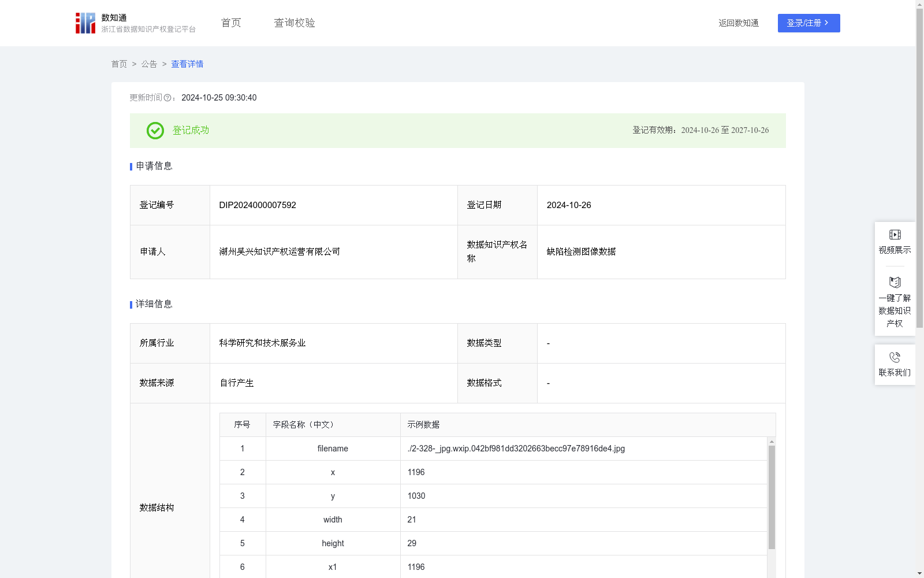Click 首页 in the breadcrumb
The width and height of the screenshot is (924, 578).
(x=119, y=64)
